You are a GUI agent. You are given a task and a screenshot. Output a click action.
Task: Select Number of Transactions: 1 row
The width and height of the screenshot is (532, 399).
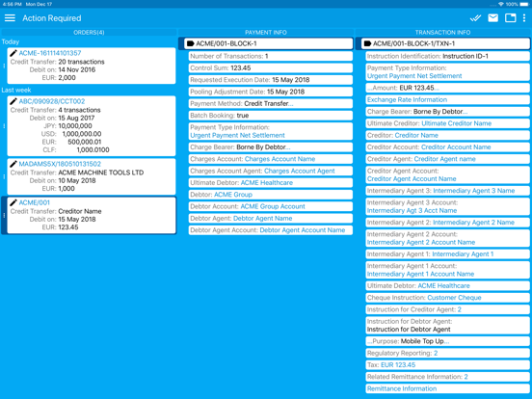(x=271, y=56)
